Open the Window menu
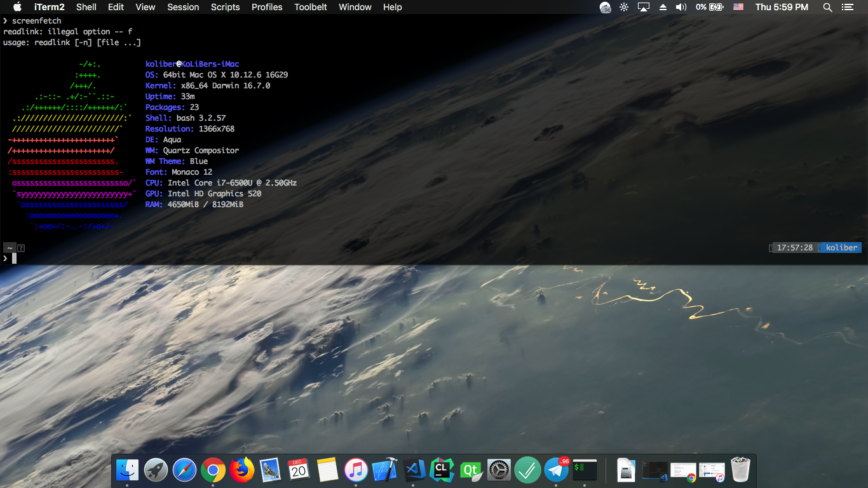The image size is (868, 488). [x=355, y=7]
